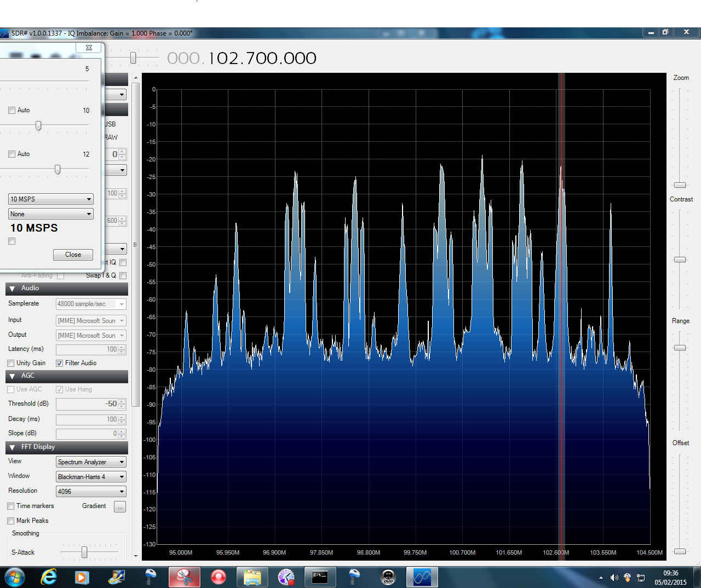Click the side panel scroll-up arrow
Screen dimensions: 701x588
tap(136, 78)
